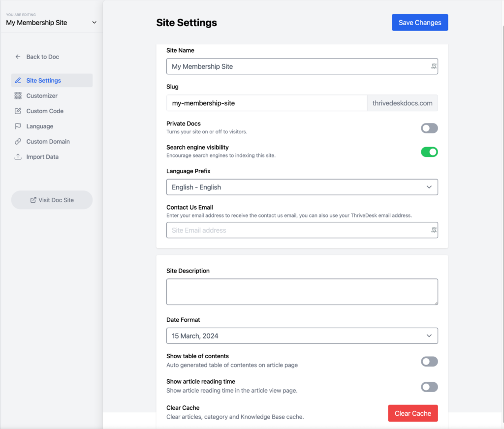This screenshot has width=504, height=429.
Task: Enable the Private Docs toggle
Action: [x=429, y=128]
